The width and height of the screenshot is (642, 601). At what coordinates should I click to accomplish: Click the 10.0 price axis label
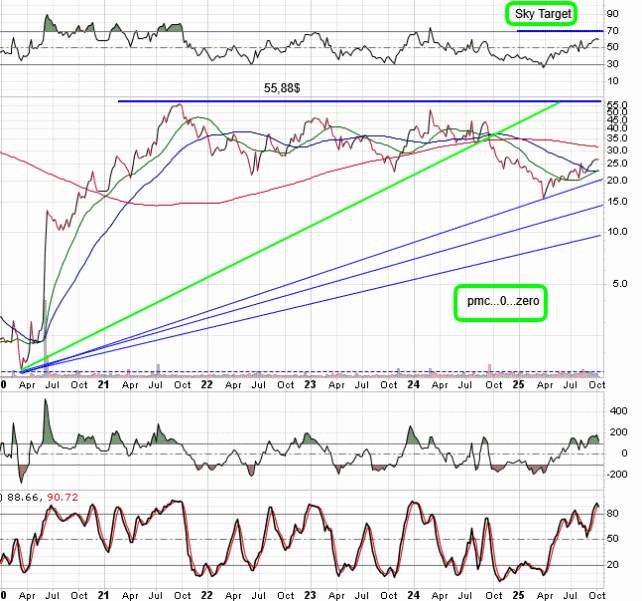(617, 231)
